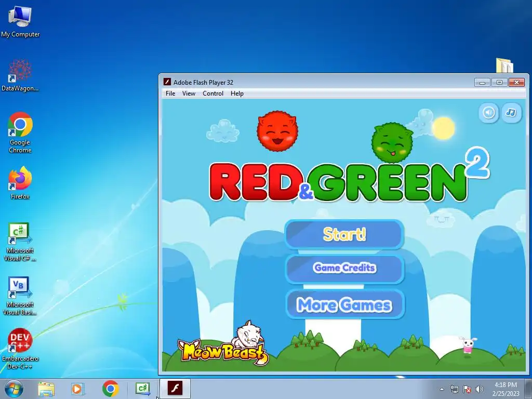Viewport: 532px width, 399px height.
Task: Open the View menu in Flash Player
Action: [189, 94]
